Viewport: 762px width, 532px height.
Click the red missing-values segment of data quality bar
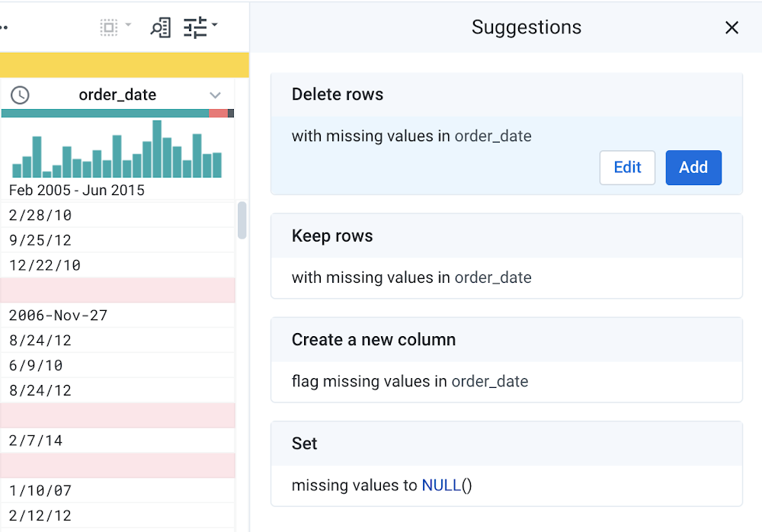point(218,114)
